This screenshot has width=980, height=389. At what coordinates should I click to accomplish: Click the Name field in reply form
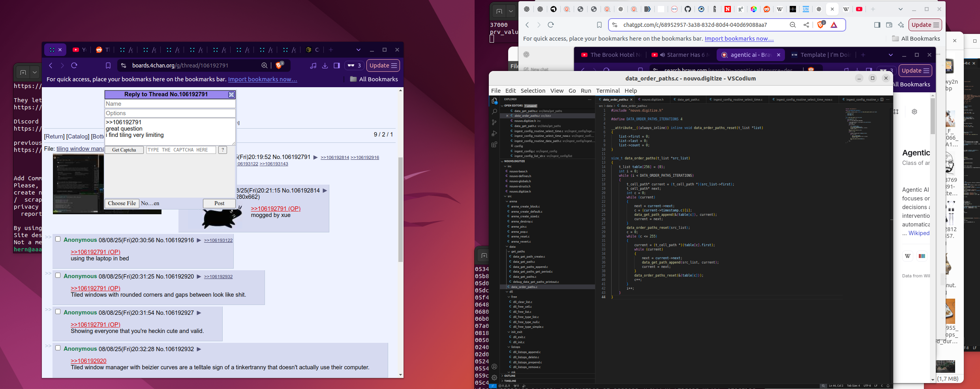pyautogui.click(x=170, y=104)
